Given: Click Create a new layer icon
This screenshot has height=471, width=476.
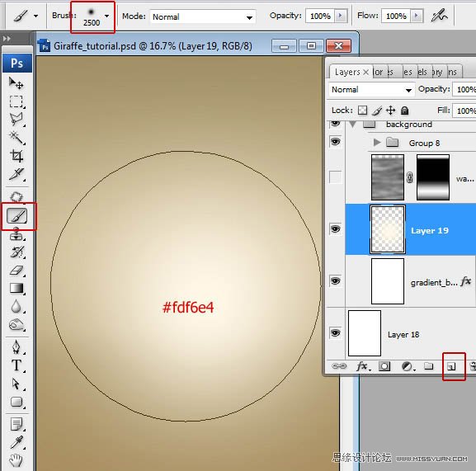Looking at the screenshot, I should [452, 366].
